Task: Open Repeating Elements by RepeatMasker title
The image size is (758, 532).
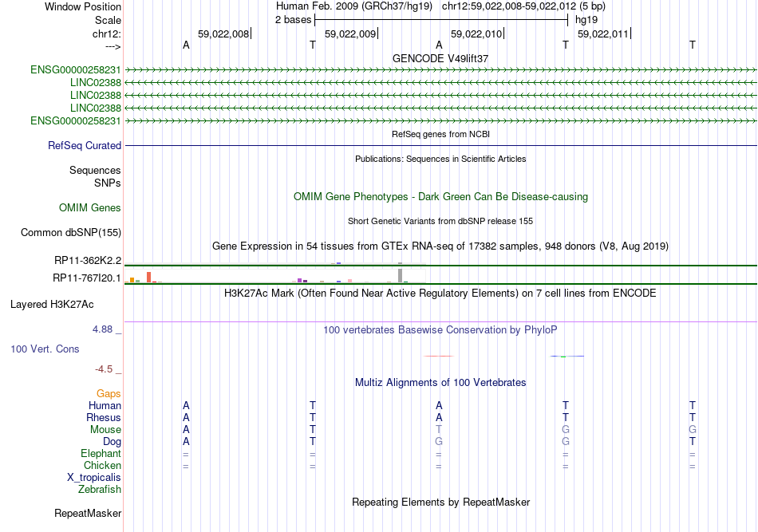Action: (440, 502)
